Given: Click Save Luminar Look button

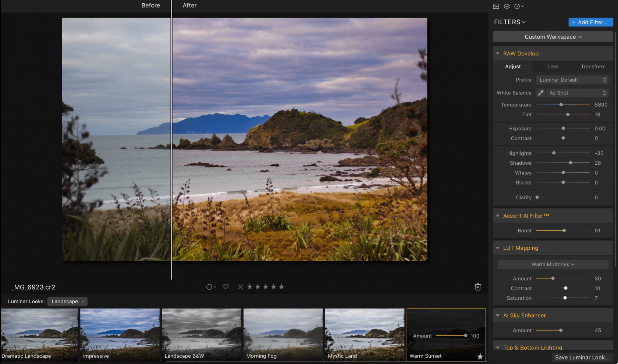Looking at the screenshot, I should click(x=582, y=357).
